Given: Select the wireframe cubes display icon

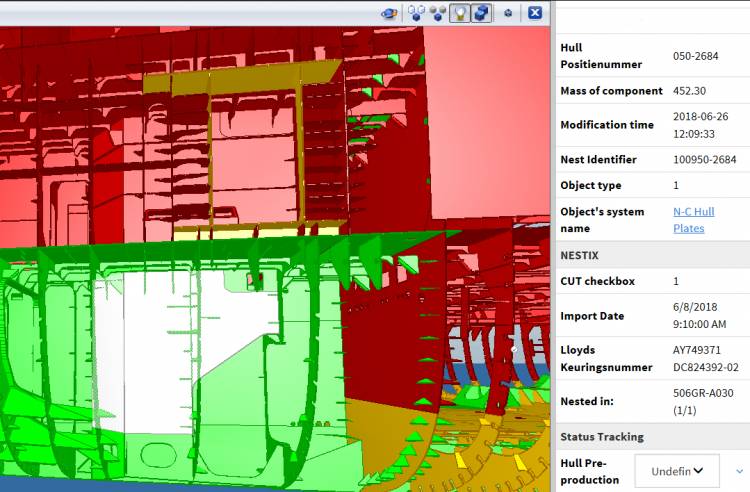Looking at the screenshot, I should (x=415, y=13).
